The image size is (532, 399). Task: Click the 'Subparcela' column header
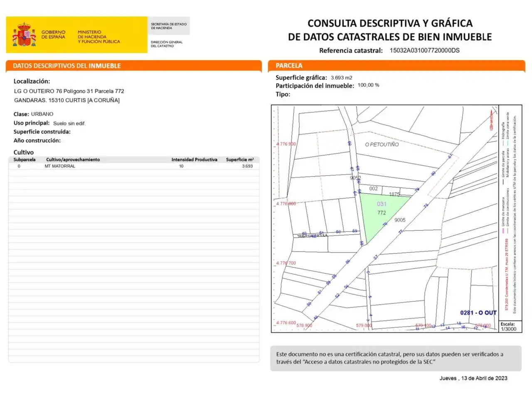tap(25, 160)
